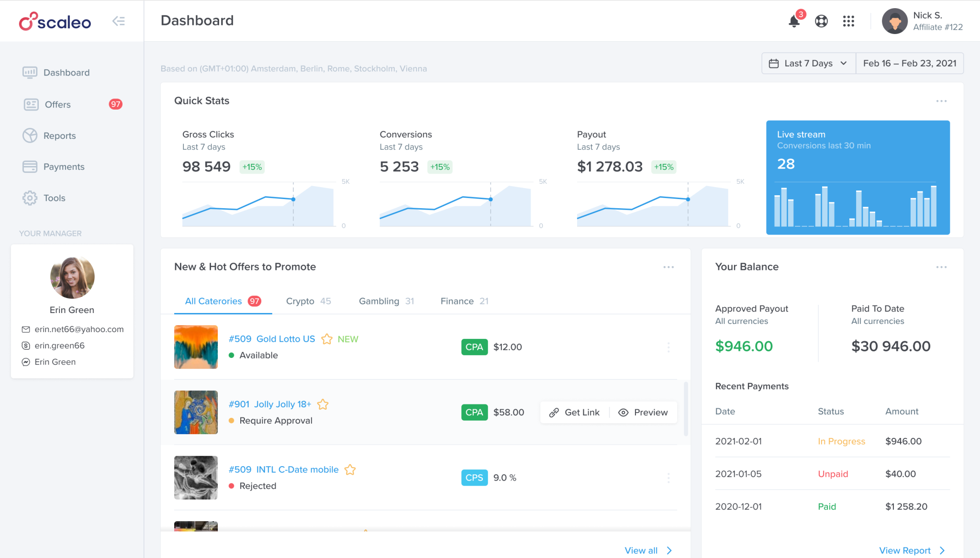980x558 pixels.
Task: Click the Get Link icon for Jolly Jolly 18+
Action: tap(555, 412)
